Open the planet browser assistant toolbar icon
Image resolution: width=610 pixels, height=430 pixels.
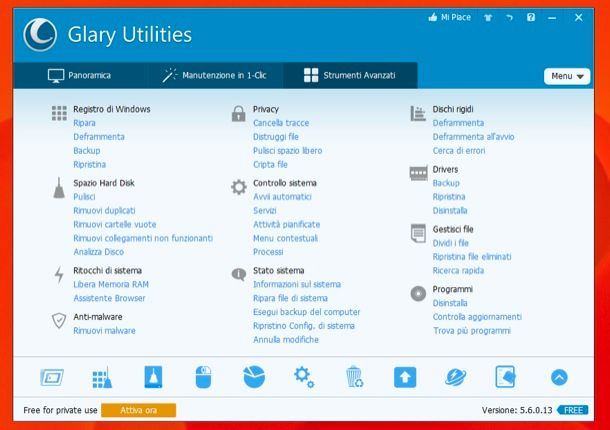455,377
